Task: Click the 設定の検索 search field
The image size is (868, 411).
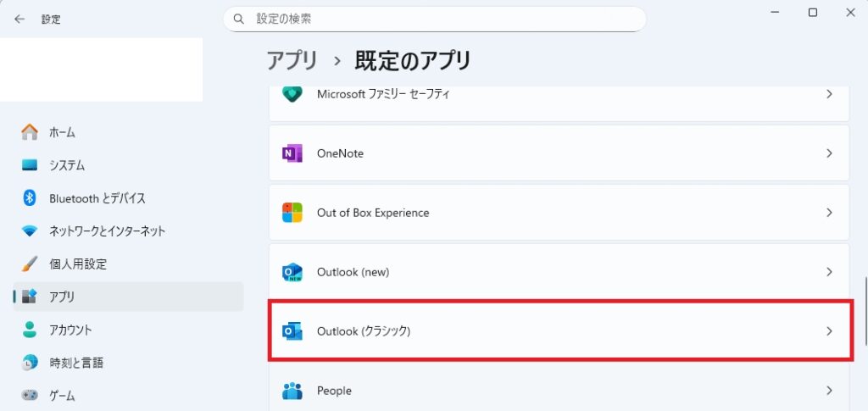Action: (x=441, y=19)
